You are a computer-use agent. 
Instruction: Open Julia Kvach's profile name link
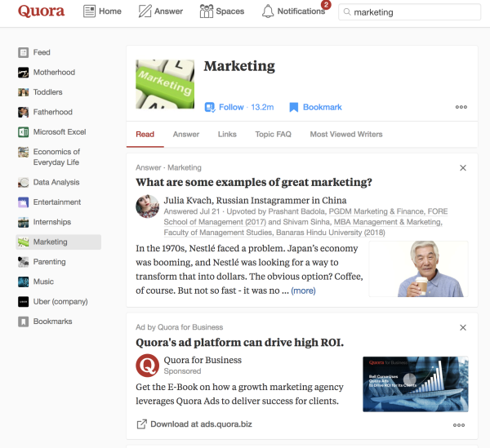point(187,201)
